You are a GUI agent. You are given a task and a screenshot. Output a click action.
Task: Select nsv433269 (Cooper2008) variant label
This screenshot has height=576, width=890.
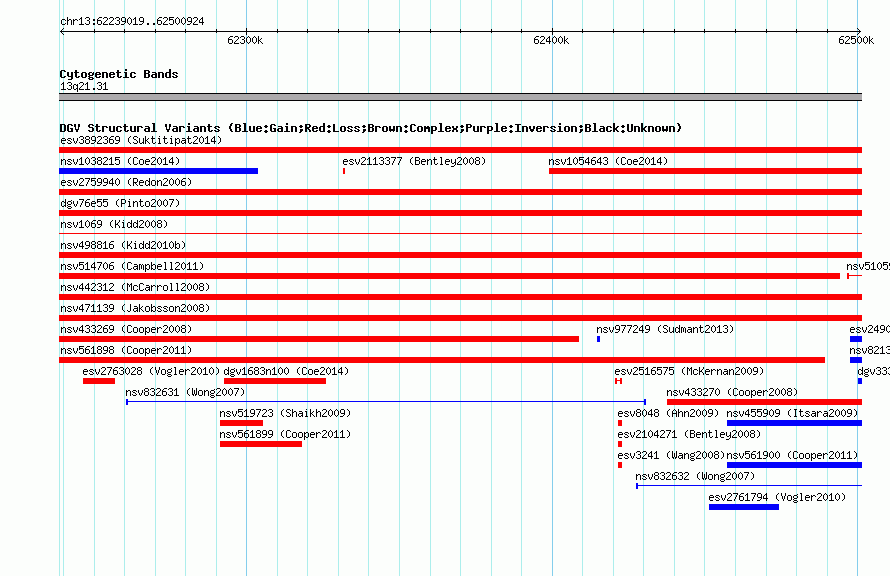point(126,329)
